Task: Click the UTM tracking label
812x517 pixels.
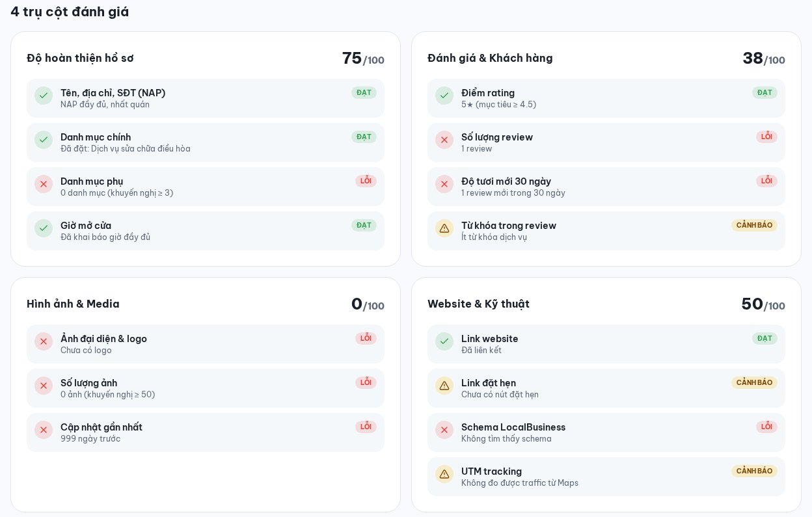Action: pyautogui.click(x=491, y=471)
